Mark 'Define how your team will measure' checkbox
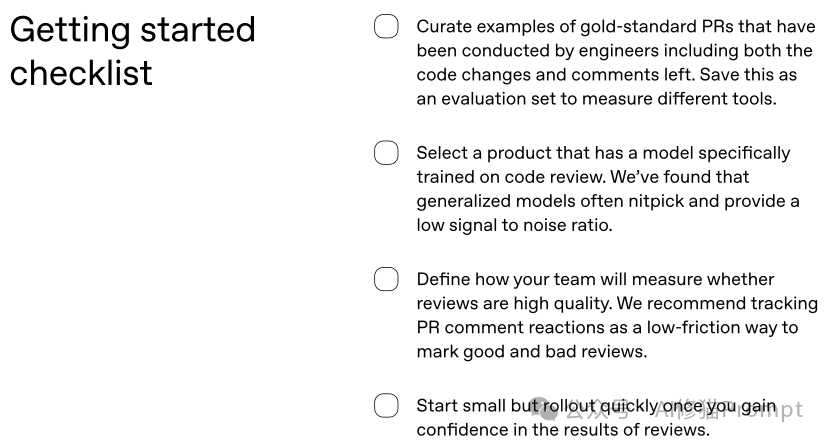Viewport: 828px width, 442px height. click(x=386, y=279)
